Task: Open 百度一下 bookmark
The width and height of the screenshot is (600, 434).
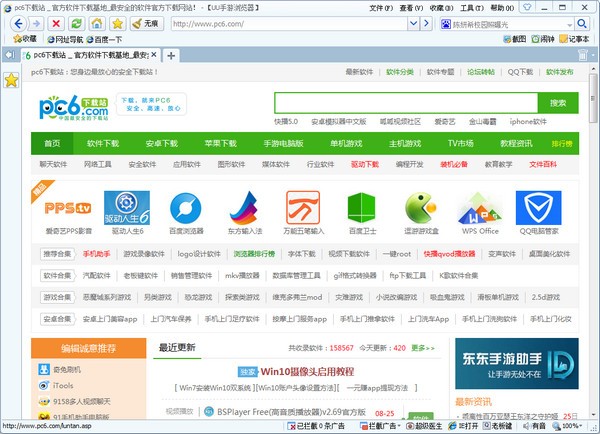Action: pyautogui.click(x=104, y=39)
